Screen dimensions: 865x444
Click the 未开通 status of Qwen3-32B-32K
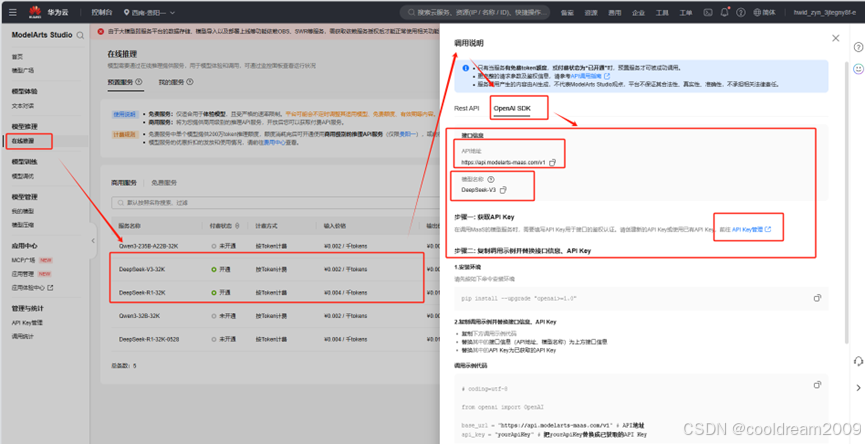coord(223,316)
